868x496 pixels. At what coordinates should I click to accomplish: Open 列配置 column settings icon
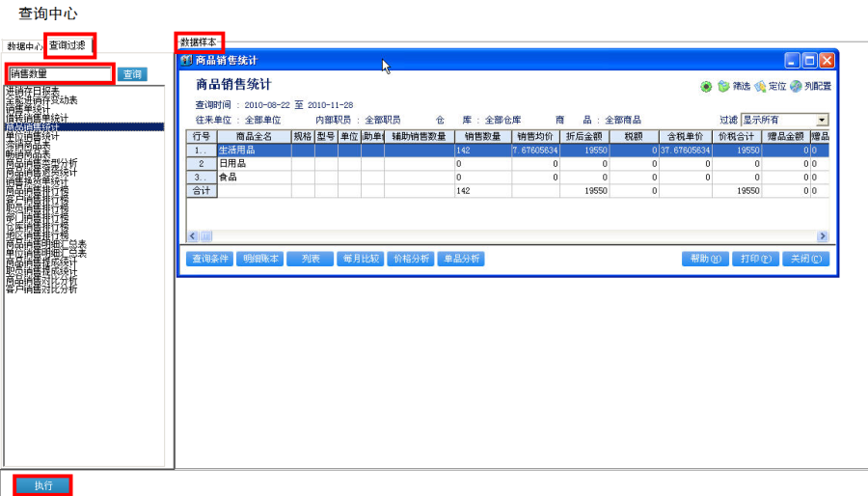click(796, 87)
